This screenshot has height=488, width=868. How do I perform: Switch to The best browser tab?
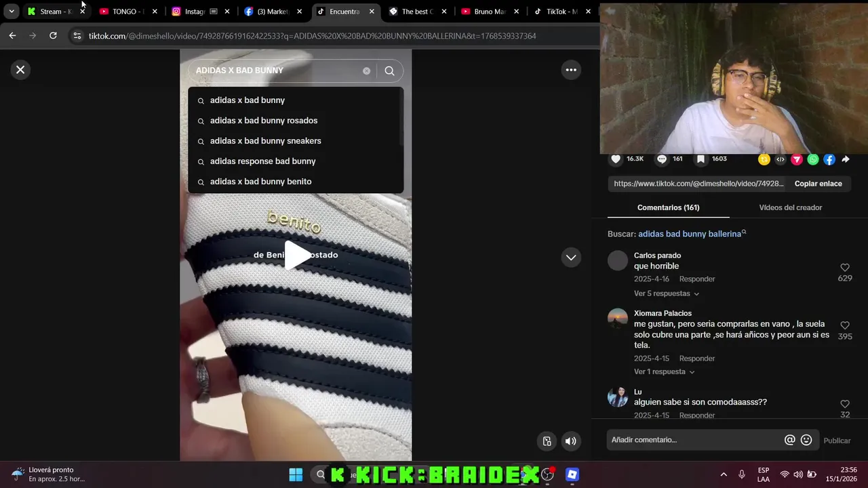pyautogui.click(x=416, y=12)
